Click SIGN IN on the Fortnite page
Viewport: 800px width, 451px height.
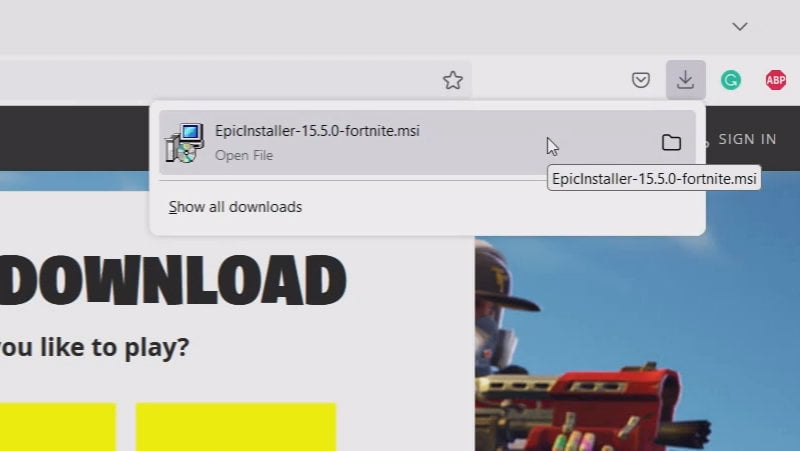tap(747, 139)
